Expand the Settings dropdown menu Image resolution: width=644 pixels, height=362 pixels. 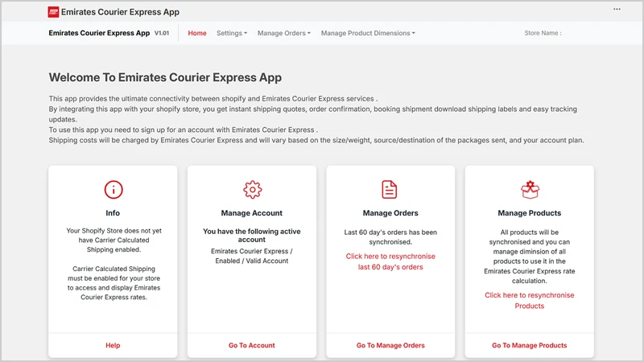(232, 33)
